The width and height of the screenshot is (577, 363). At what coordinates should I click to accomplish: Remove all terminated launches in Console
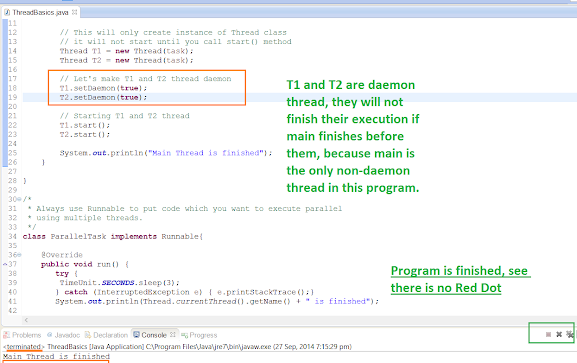(x=570, y=334)
